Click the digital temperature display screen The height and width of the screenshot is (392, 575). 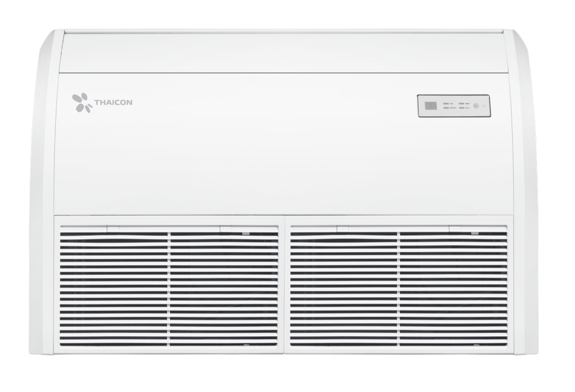[431, 106]
